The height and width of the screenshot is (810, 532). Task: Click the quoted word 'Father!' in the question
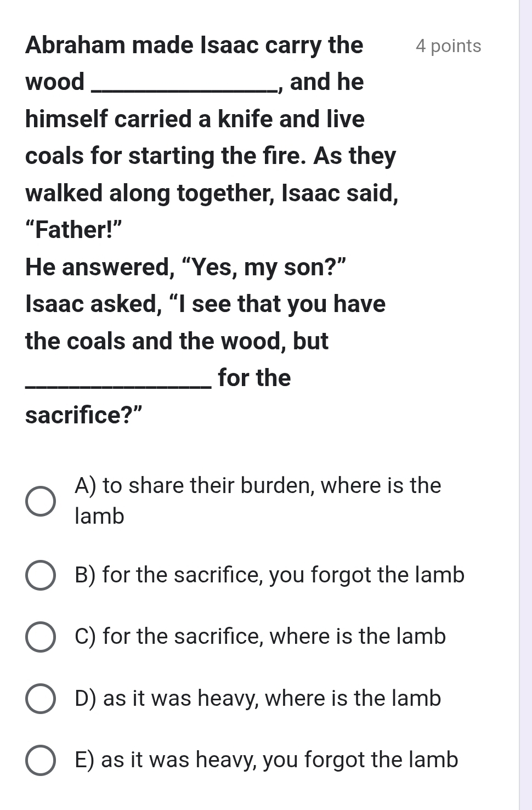click(x=73, y=229)
